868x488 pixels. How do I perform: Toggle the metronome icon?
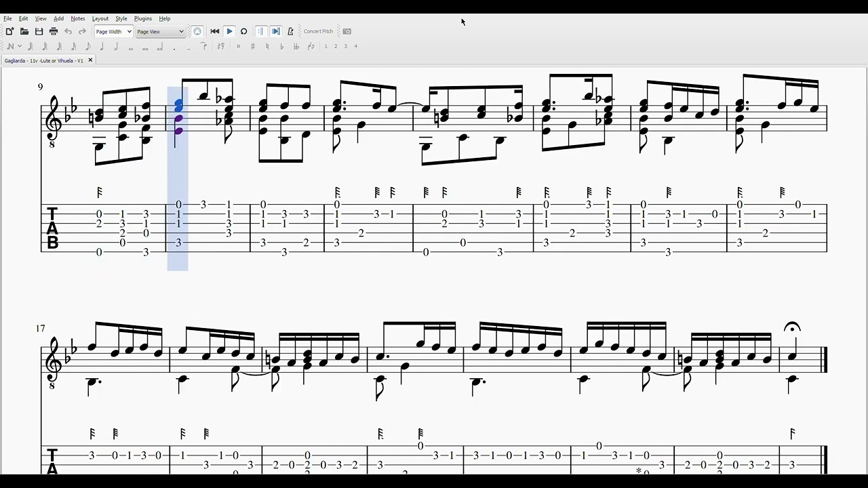(290, 31)
